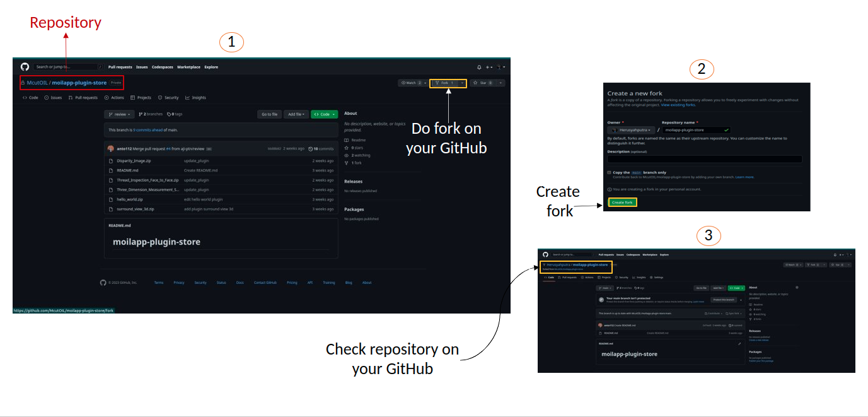Open Pricing link in step 1 footer

tap(292, 283)
